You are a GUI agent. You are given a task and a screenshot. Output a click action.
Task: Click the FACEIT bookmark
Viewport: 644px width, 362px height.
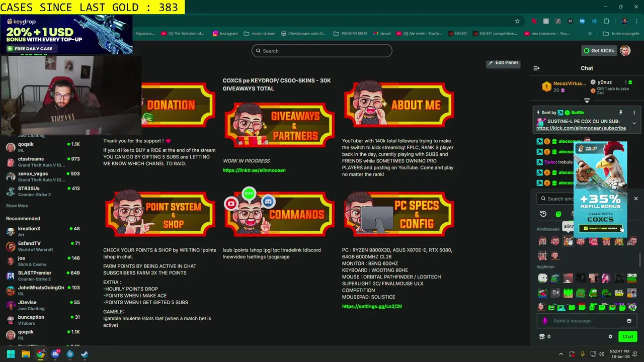point(456,34)
